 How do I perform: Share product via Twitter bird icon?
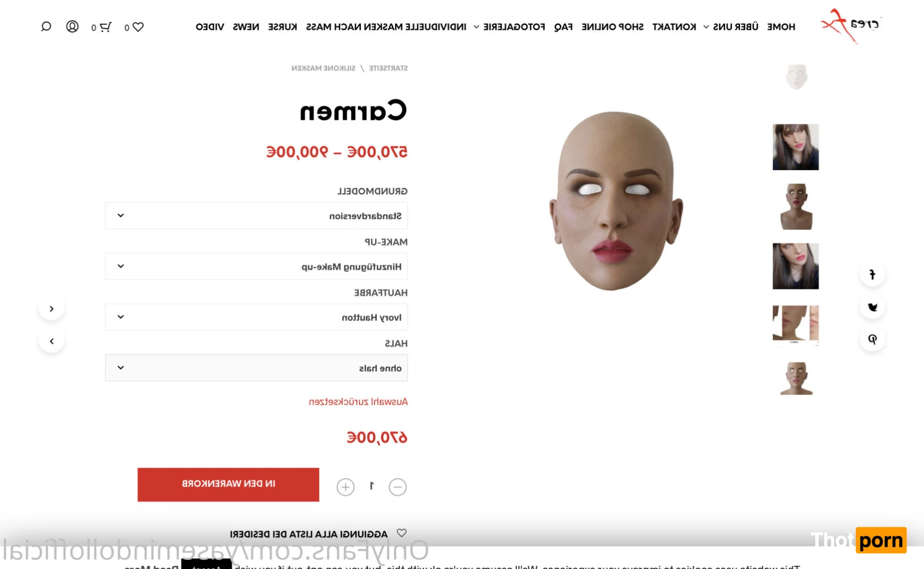[872, 307]
